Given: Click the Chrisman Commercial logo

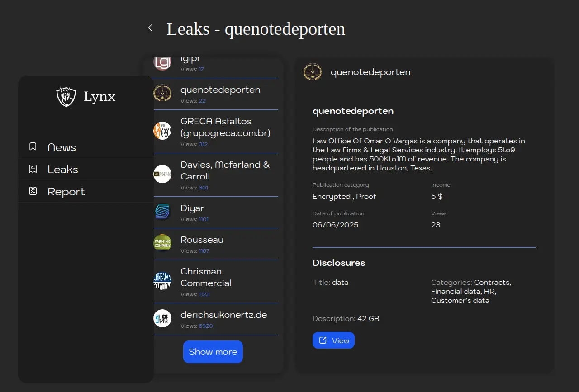Looking at the screenshot, I should (162, 281).
